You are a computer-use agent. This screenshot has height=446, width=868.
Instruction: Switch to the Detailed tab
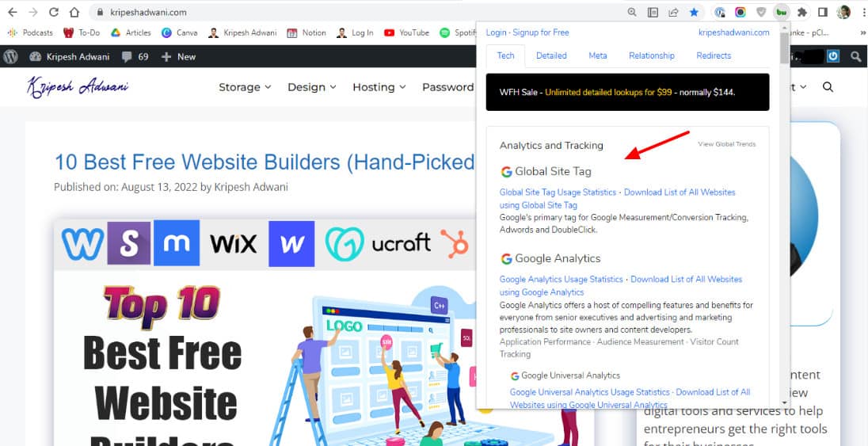click(x=551, y=55)
